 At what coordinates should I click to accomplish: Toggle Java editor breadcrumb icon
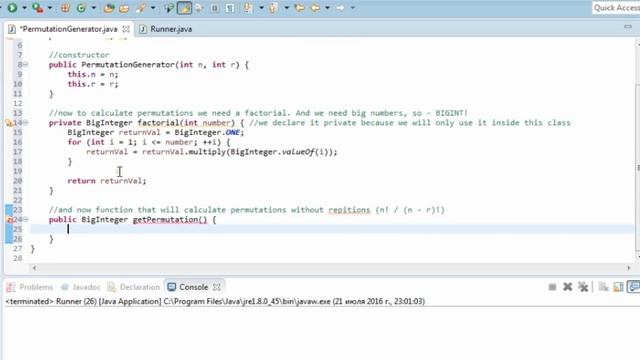[x=169, y=8]
